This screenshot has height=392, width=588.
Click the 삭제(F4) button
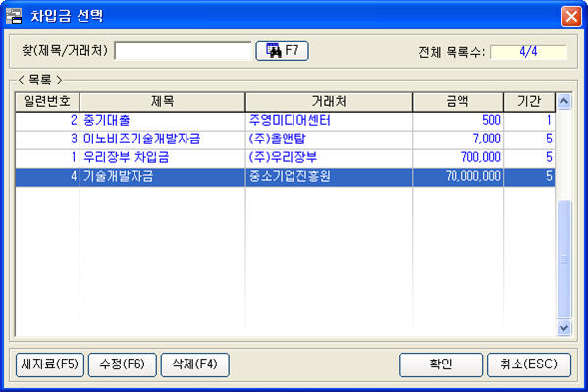click(x=194, y=364)
